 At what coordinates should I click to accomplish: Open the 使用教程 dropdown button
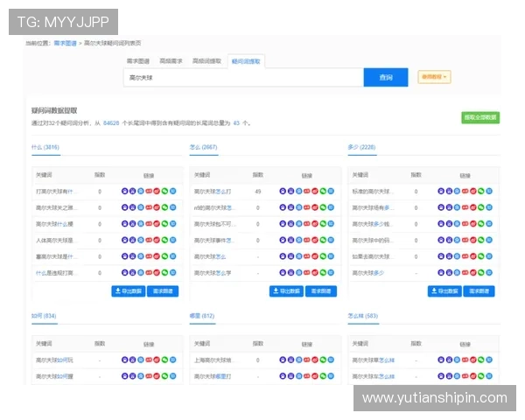coord(434,77)
